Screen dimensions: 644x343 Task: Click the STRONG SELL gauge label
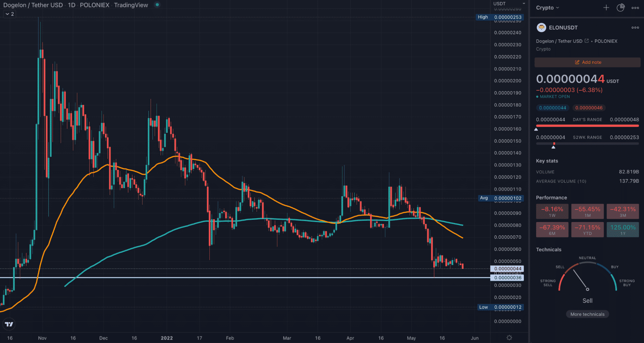tap(548, 283)
